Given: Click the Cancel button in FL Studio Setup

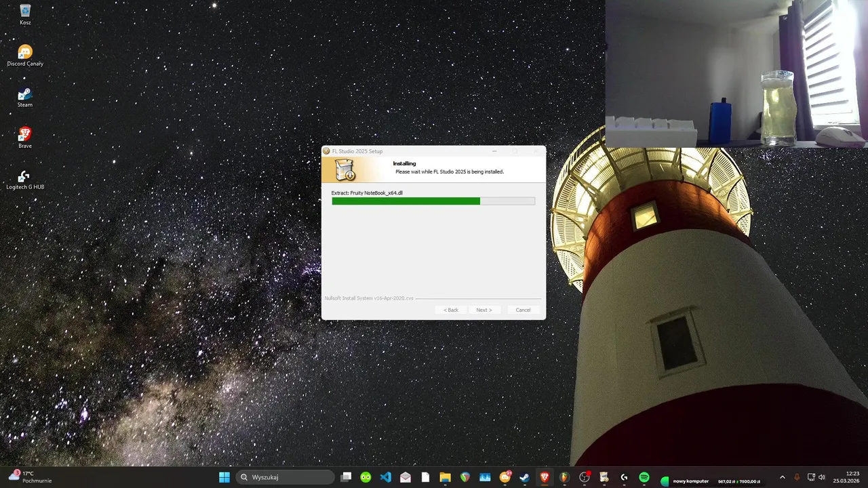Looking at the screenshot, I should tap(523, 310).
